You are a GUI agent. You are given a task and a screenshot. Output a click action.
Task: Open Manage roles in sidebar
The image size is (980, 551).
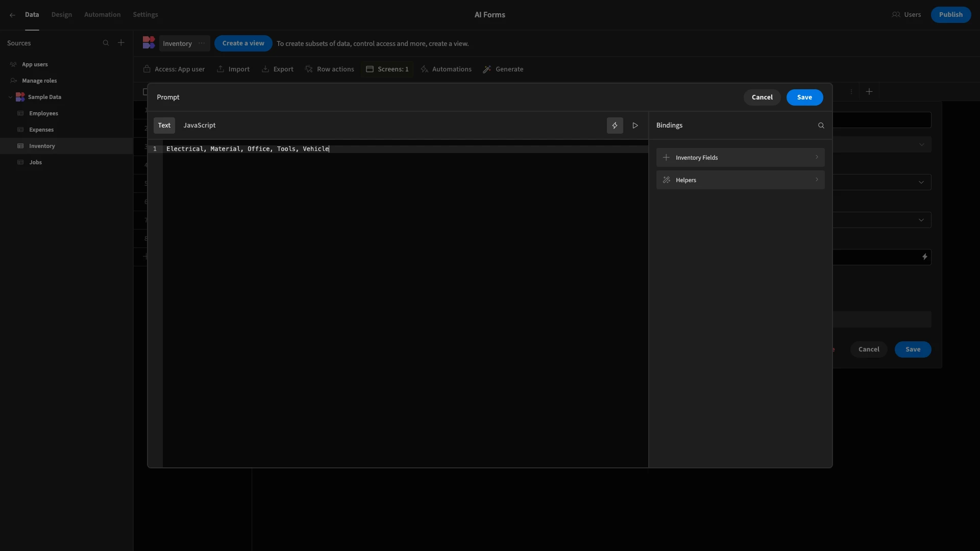66,81
